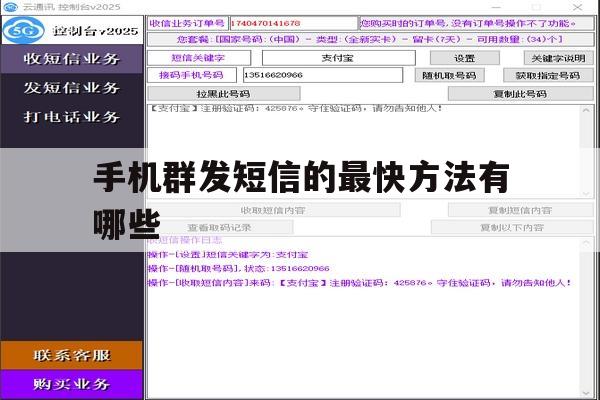Open 打电话业务 in the sidebar
The width and height of the screenshot is (600, 400).
72,116
